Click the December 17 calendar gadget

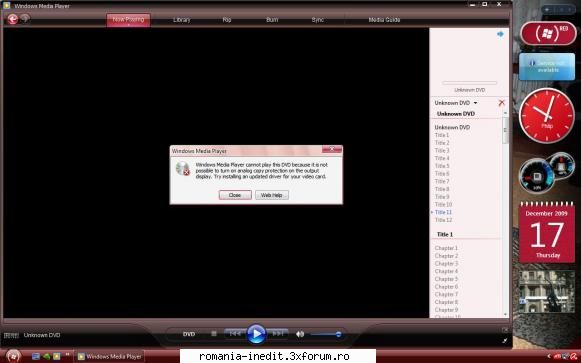[547, 232]
